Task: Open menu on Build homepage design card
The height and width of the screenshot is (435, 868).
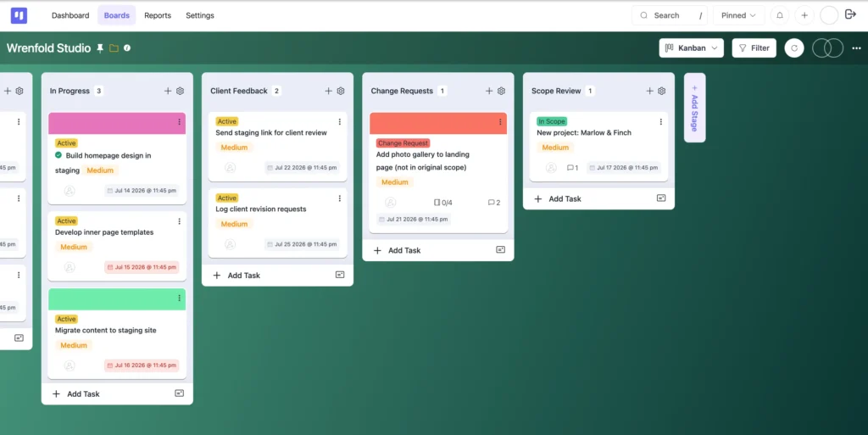Action: pyautogui.click(x=180, y=122)
